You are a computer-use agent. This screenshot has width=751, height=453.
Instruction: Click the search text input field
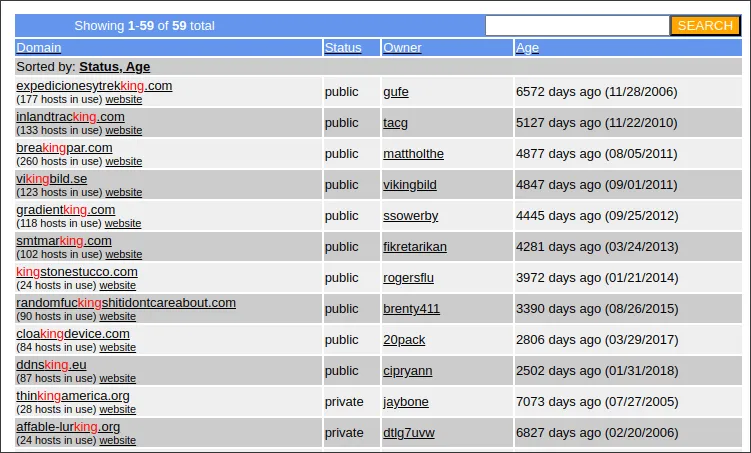(576, 26)
